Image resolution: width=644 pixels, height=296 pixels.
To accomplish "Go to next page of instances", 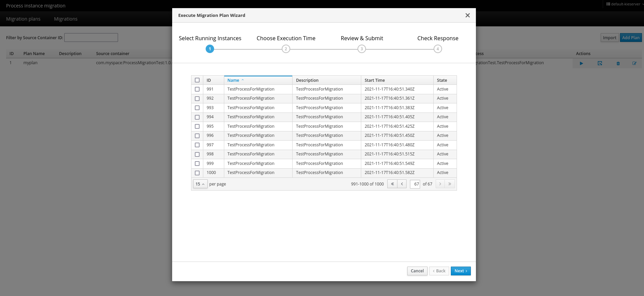I will tap(440, 184).
